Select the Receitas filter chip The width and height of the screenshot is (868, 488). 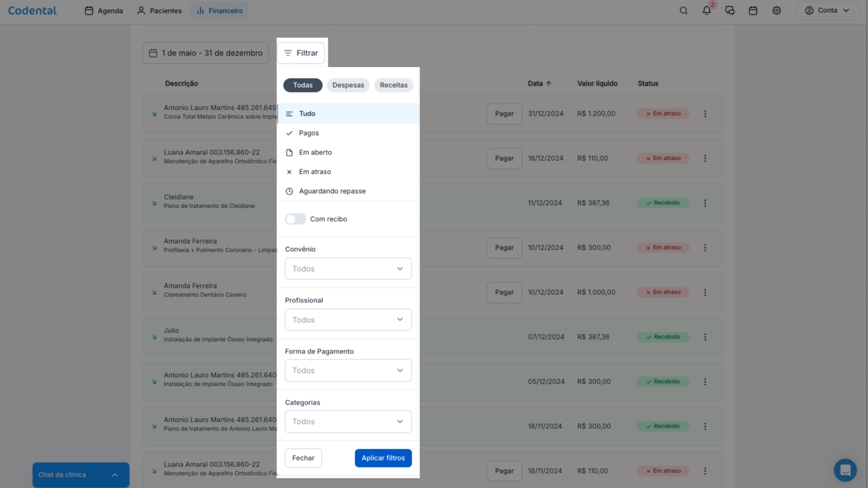(x=393, y=85)
